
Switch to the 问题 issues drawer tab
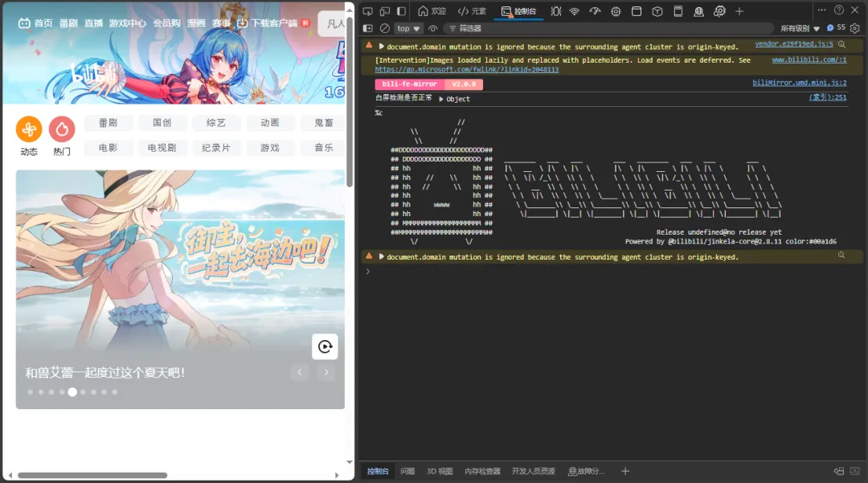407,472
